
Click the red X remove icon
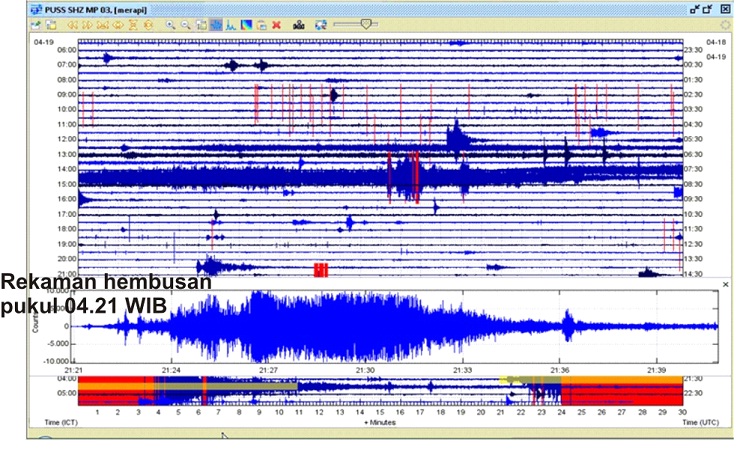coord(276,25)
